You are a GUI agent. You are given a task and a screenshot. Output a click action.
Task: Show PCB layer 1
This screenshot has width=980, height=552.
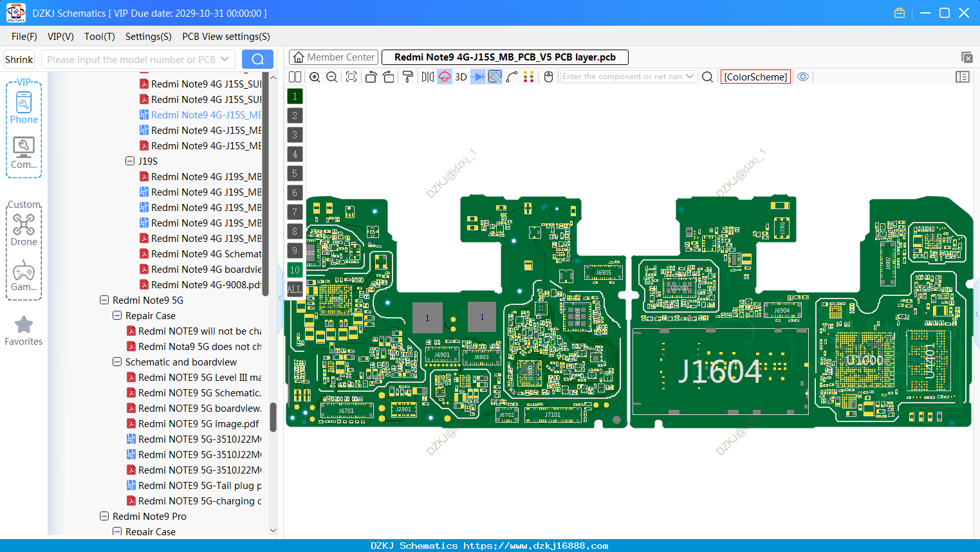295,97
